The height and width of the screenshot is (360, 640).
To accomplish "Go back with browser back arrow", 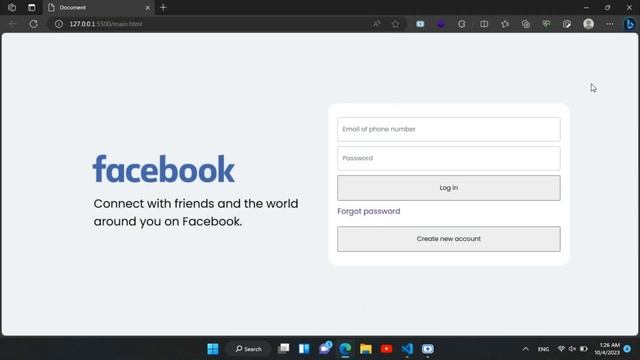I will 13,24.
